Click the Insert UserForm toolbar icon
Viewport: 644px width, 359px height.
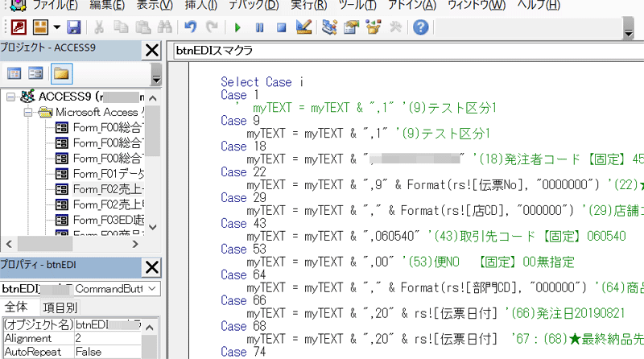(x=40, y=27)
